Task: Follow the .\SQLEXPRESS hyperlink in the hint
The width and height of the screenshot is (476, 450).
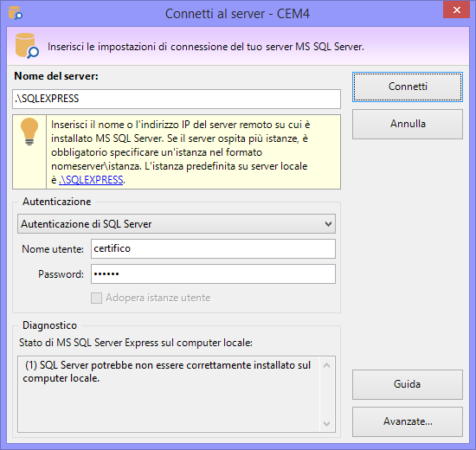Action: coord(91,180)
